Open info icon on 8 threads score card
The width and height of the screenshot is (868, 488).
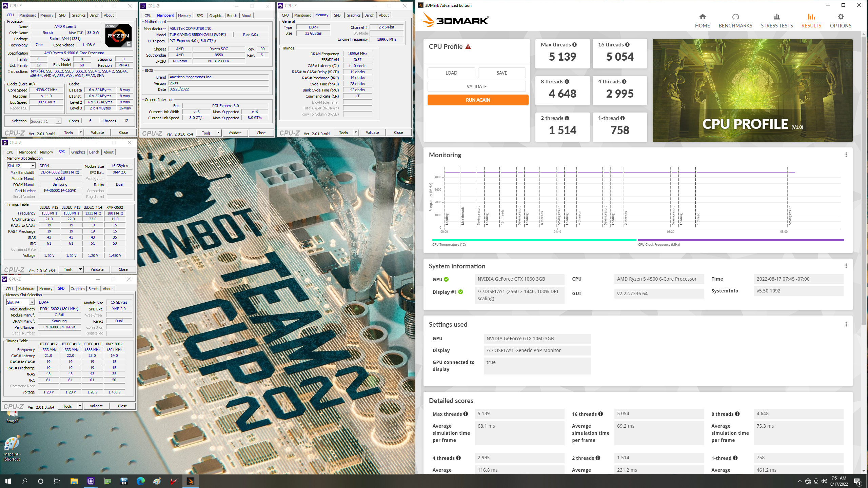click(x=567, y=82)
